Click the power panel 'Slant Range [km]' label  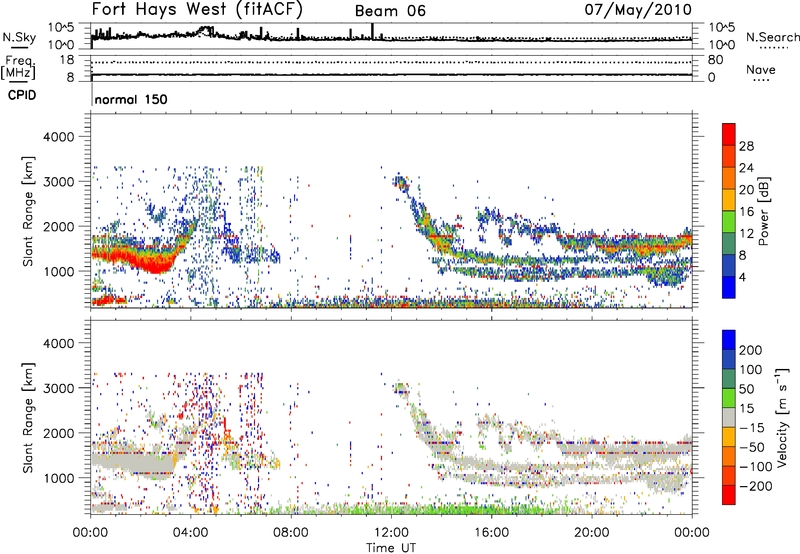pyautogui.click(x=28, y=211)
